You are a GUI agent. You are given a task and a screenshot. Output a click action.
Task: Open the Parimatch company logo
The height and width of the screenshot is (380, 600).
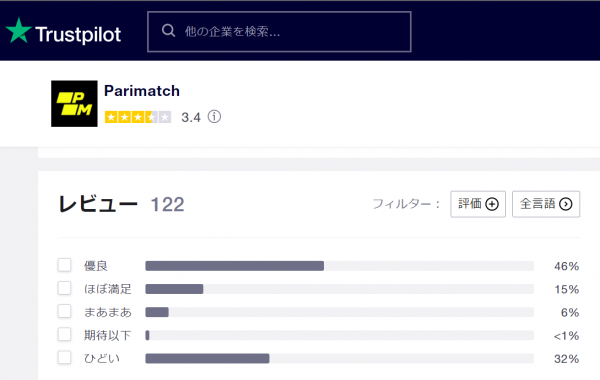[74, 104]
